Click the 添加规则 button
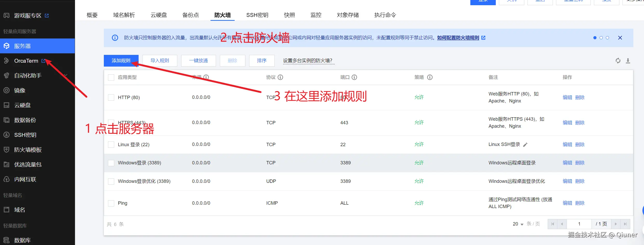Viewport: 644px width, 245px height. click(121, 61)
